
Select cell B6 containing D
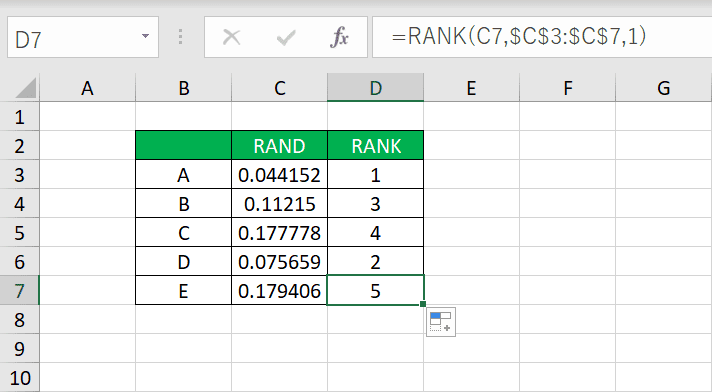[183, 262]
